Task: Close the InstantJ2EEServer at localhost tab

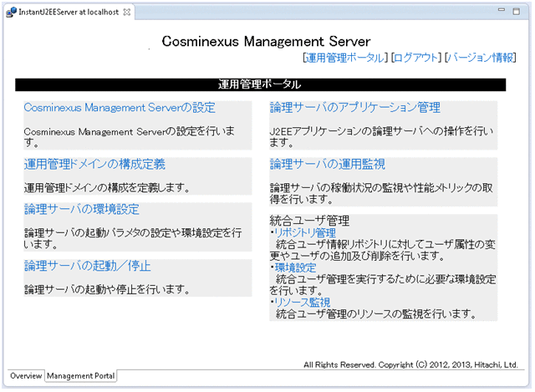Action: click(126, 13)
